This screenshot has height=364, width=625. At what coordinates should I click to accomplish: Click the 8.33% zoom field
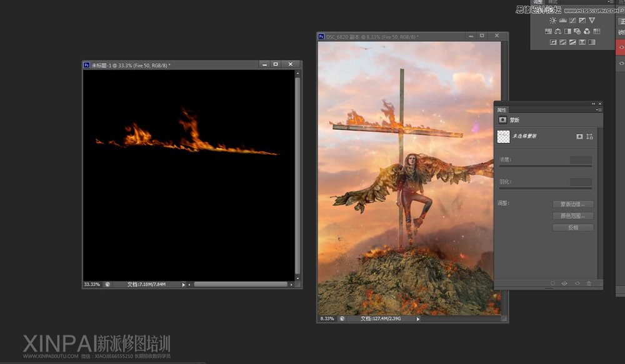point(327,318)
